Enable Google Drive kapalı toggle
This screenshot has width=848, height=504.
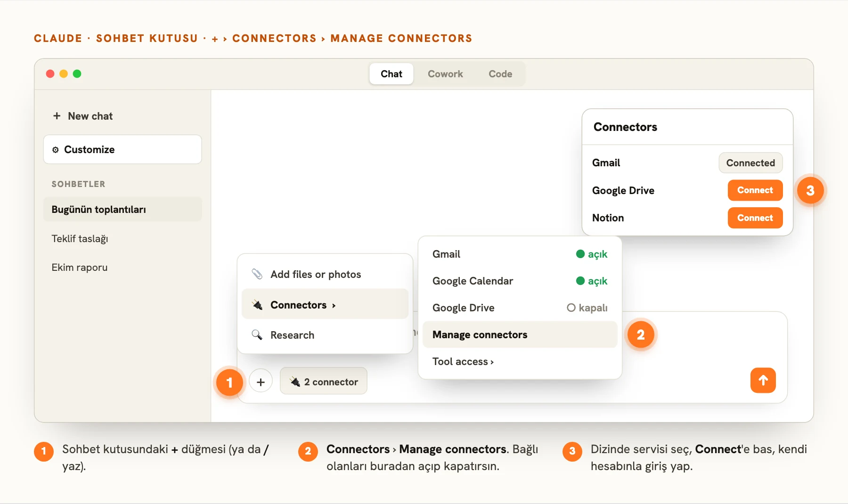click(x=587, y=308)
